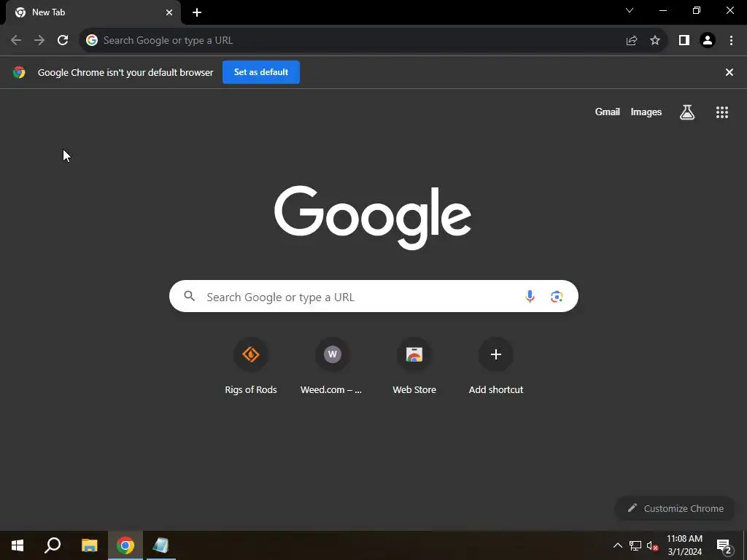Open Search Labs flask icon

687,112
